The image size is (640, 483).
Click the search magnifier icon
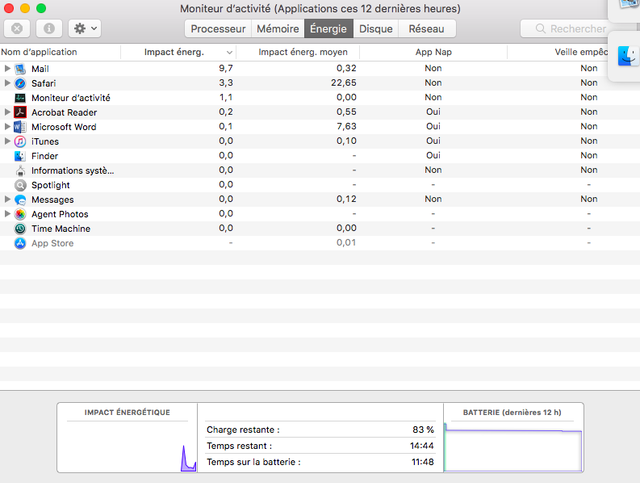540,29
